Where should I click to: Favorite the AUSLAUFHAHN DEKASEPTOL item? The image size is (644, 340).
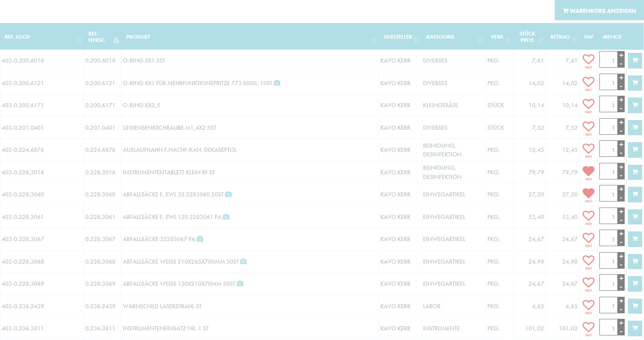(588, 150)
